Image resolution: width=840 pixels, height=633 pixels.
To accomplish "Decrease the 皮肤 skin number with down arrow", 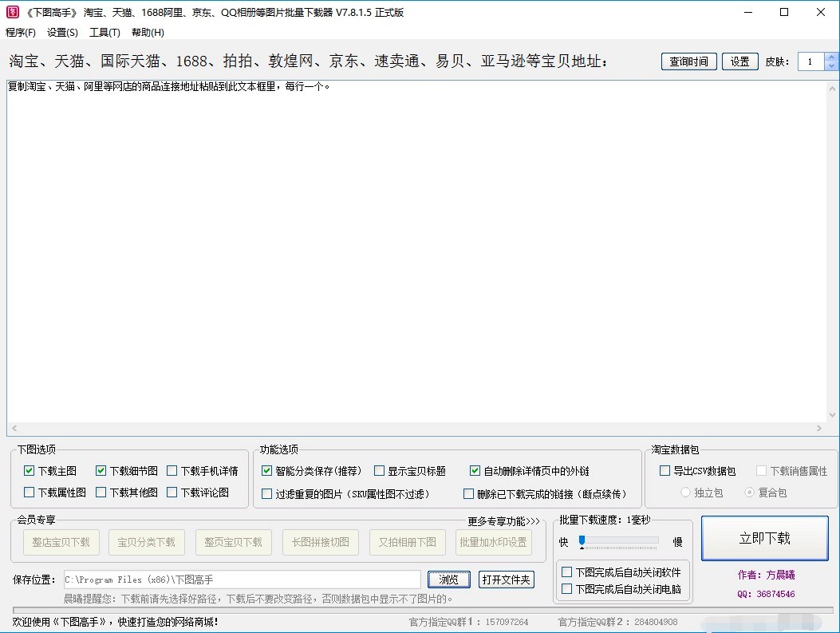I will pyautogui.click(x=831, y=66).
